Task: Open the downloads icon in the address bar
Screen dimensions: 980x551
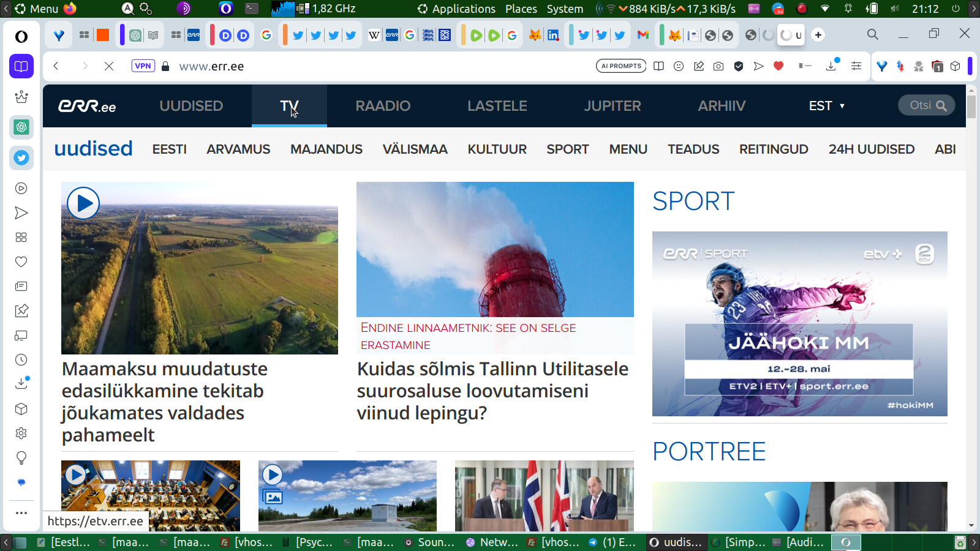Action: click(831, 66)
